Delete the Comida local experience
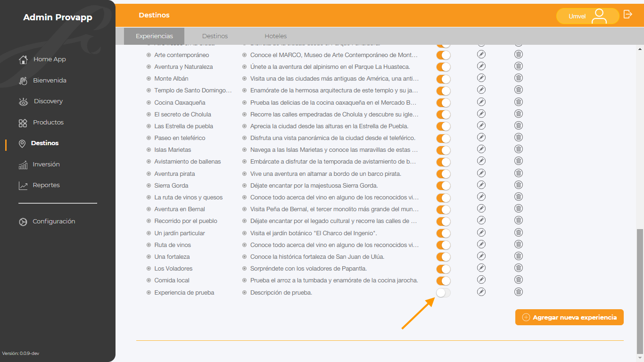This screenshot has width=644, height=362. coord(519,280)
